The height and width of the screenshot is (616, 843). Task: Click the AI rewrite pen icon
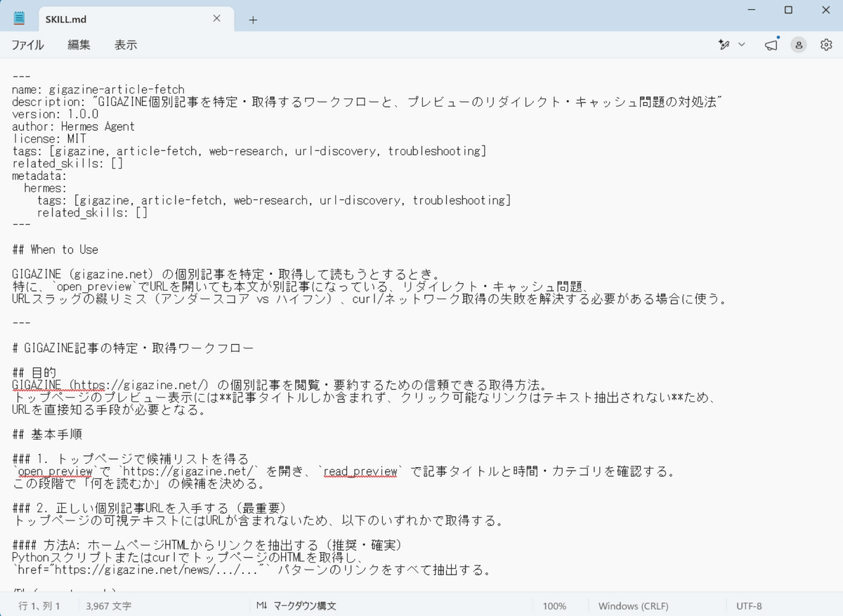[724, 45]
